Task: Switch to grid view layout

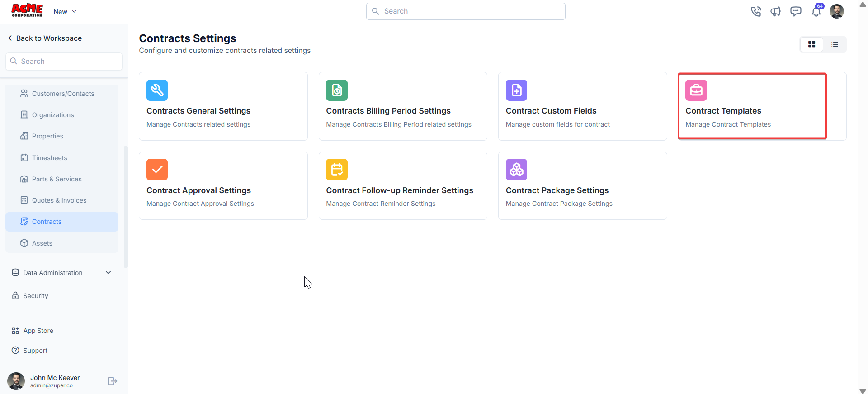Action: (812, 44)
